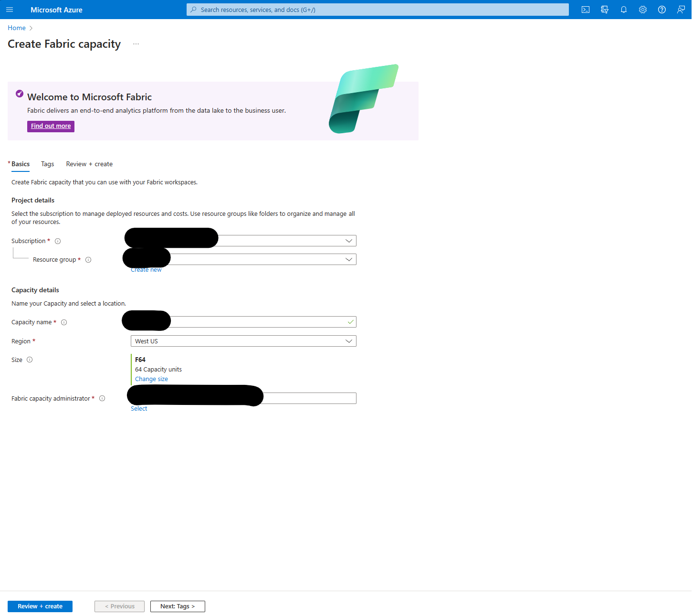Click the search magnifier icon
The image size is (692, 616).
pos(193,10)
